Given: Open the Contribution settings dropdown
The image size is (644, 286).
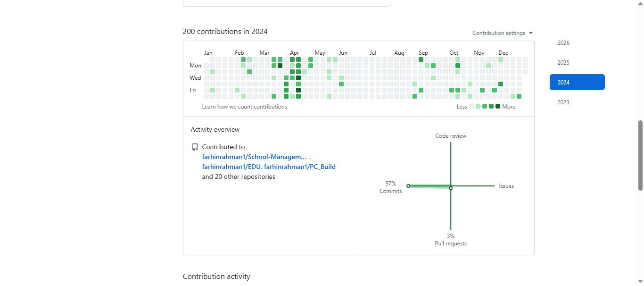Looking at the screenshot, I should (499, 33).
